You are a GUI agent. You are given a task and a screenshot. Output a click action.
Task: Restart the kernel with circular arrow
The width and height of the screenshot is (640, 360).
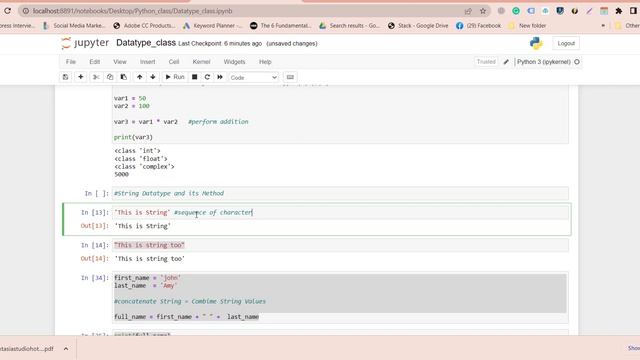pos(207,77)
